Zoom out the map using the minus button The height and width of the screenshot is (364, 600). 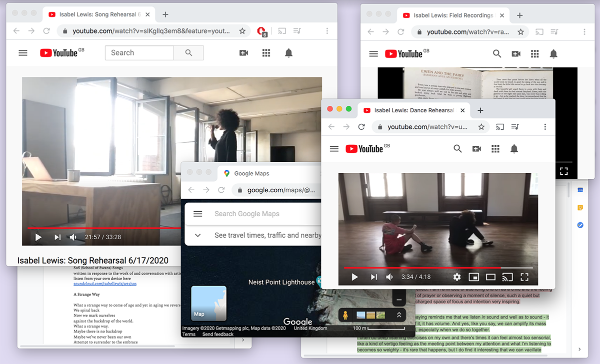click(398, 300)
